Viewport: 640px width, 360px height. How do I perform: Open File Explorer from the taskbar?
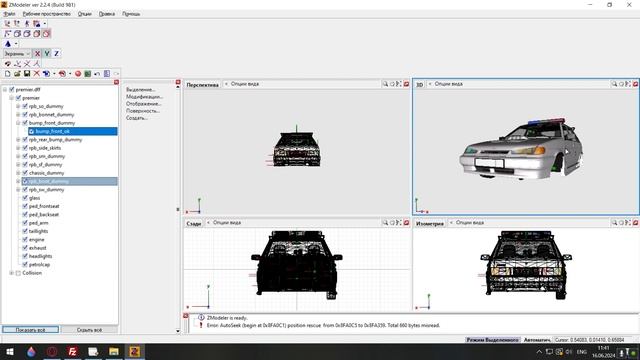113,351
